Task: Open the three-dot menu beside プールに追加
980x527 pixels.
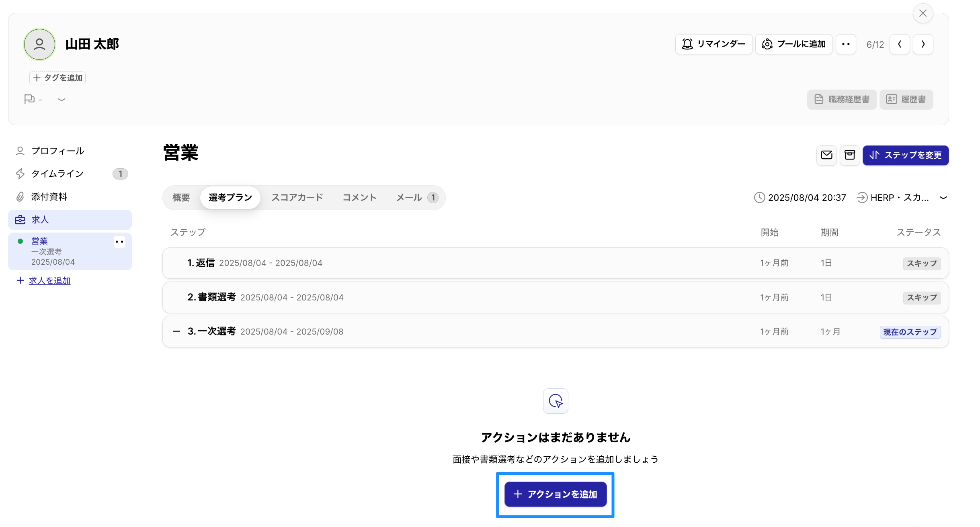Action: pos(846,44)
